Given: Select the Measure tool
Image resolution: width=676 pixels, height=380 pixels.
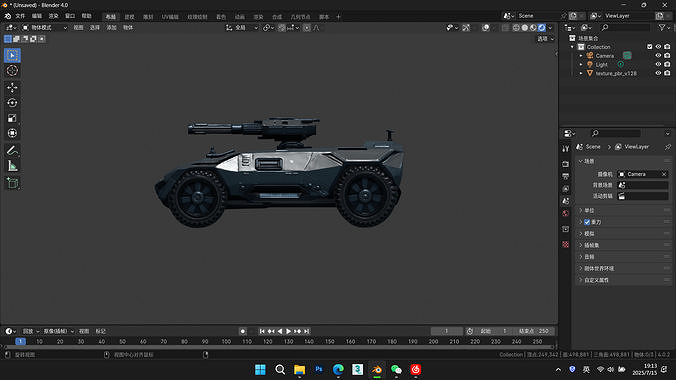Looking at the screenshot, I should [12, 166].
